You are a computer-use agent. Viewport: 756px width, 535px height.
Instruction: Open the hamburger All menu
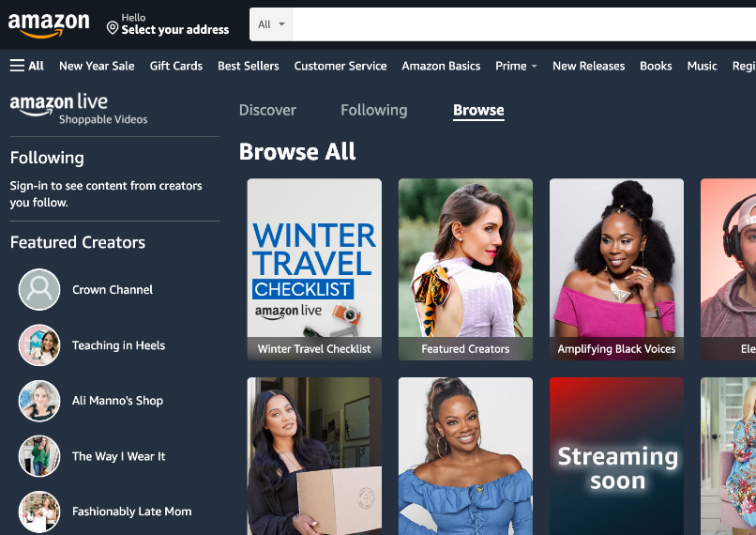click(x=26, y=66)
